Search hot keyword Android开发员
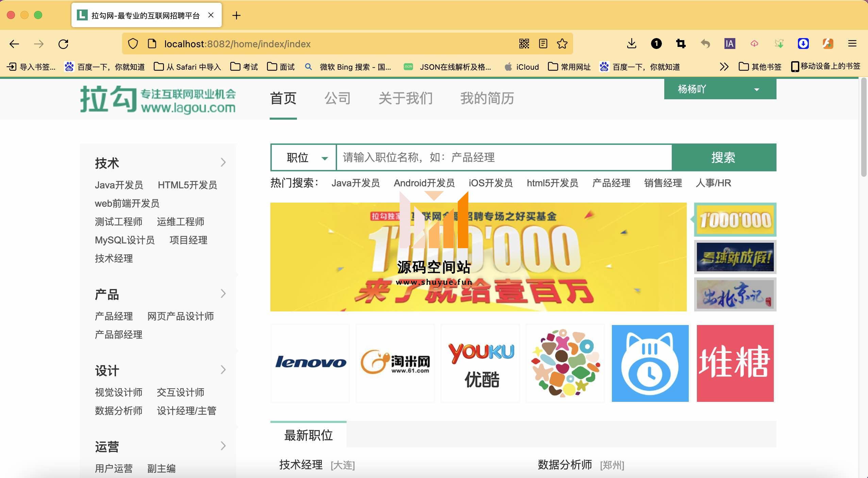868x478 pixels. click(x=424, y=183)
